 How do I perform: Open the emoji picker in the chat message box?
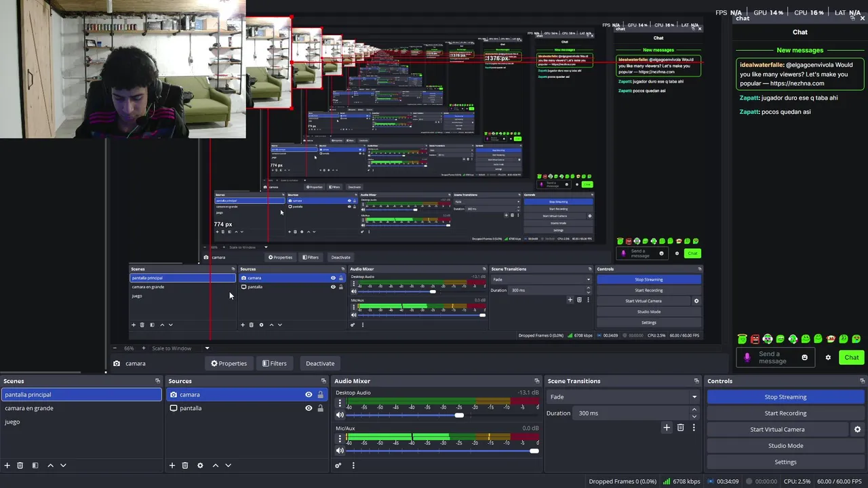(805, 357)
